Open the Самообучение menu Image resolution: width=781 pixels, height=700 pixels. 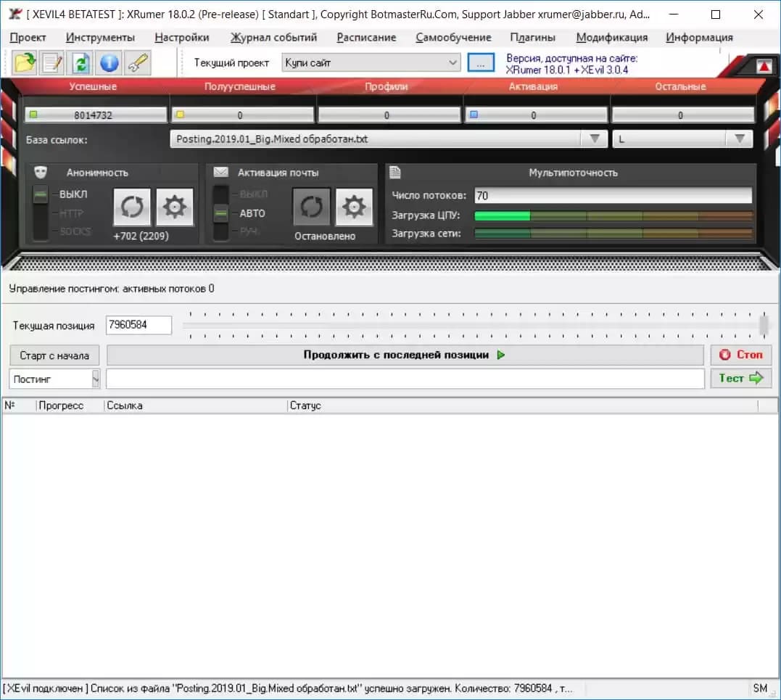point(453,38)
